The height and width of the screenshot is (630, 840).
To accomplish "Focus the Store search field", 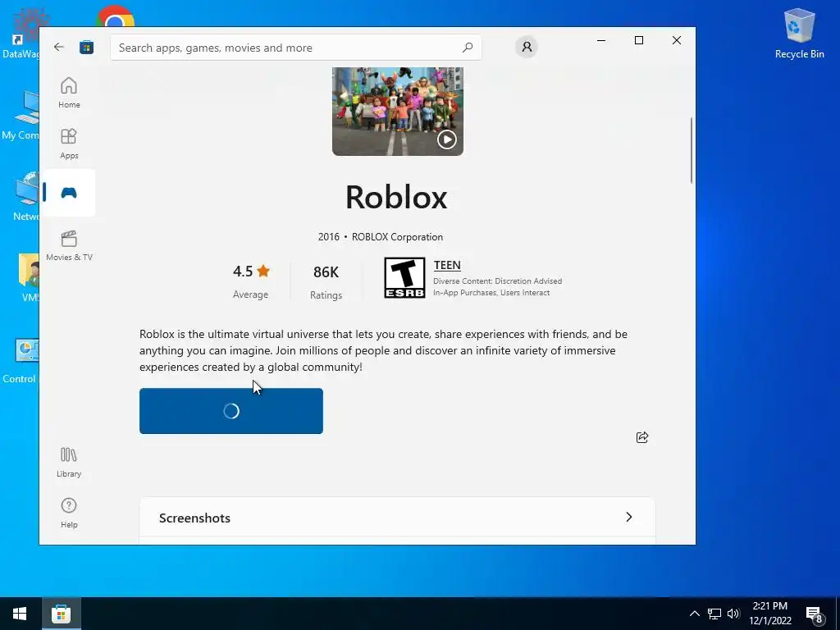I will click(295, 48).
